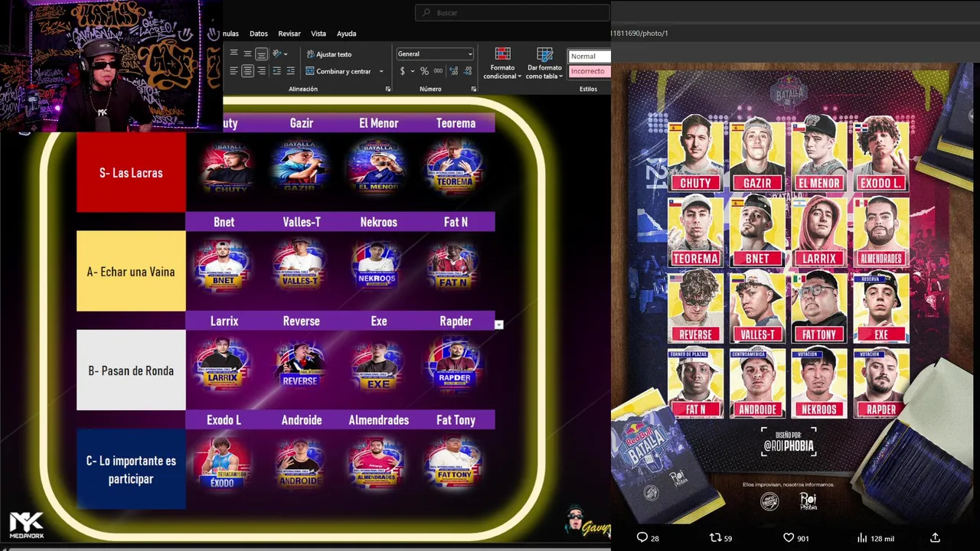Align cell text to the left
Image resolution: width=980 pixels, height=551 pixels.
pyautogui.click(x=234, y=70)
